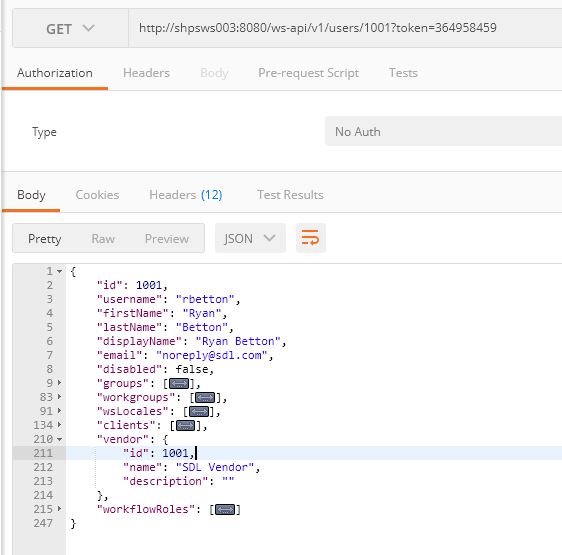
Task: Expand line 91 wsLocales fold arrow
Action: (59, 411)
